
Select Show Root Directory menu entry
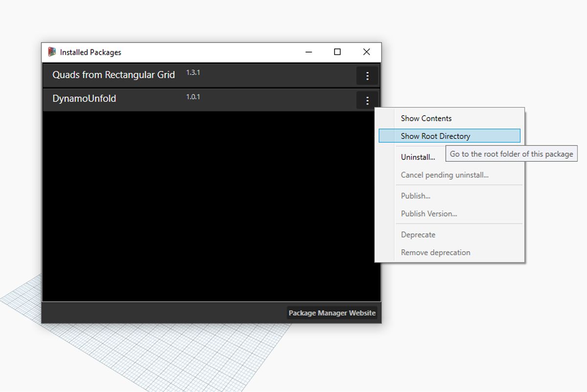[x=435, y=136]
